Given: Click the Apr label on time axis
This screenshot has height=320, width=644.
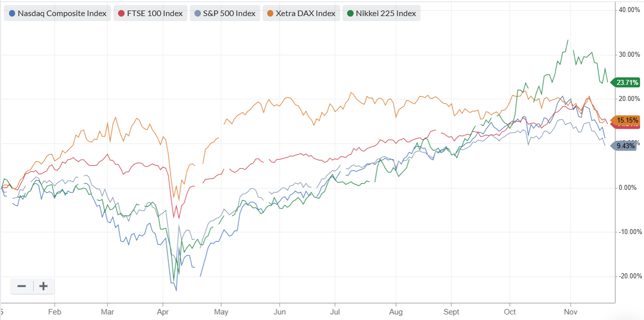Looking at the screenshot, I should coord(162,311).
